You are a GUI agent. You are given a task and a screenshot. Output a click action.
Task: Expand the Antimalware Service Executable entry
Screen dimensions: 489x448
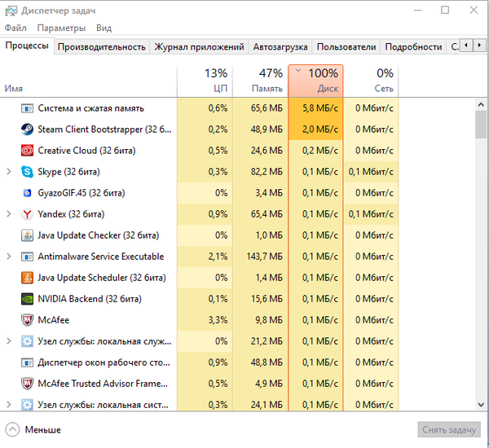9,257
